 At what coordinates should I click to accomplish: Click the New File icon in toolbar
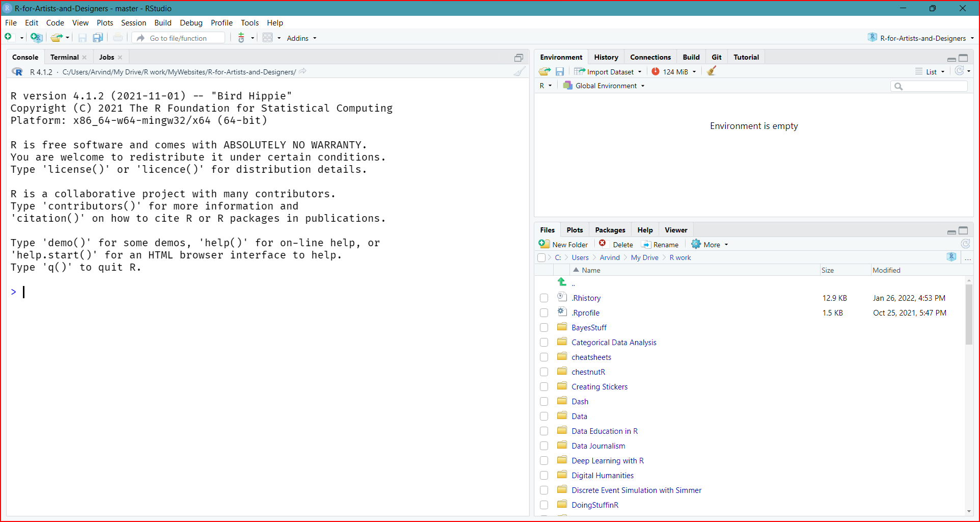click(8, 37)
